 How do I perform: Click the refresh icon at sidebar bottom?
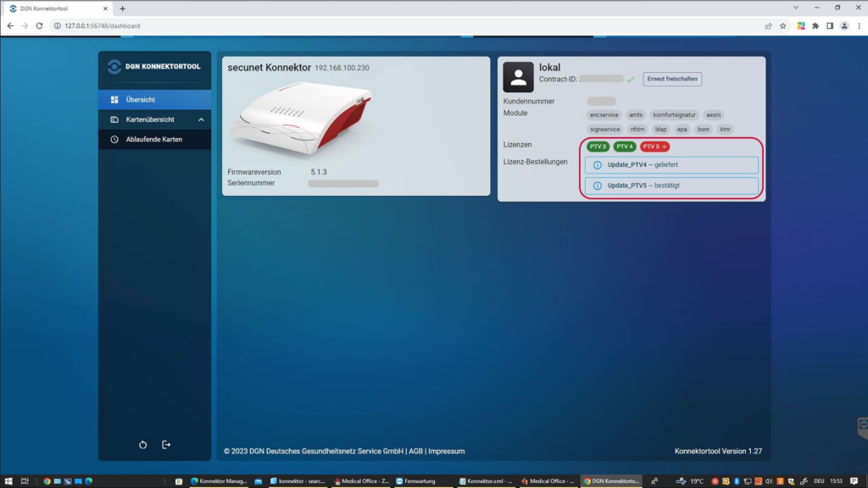[x=142, y=445]
